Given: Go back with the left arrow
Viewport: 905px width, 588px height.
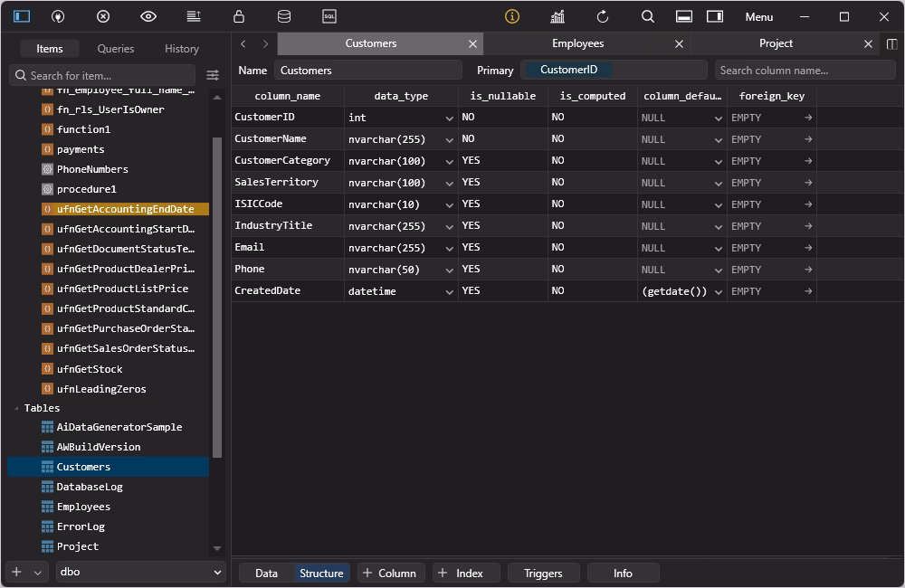Looking at the screenshot, I should [x=243, y=43].
